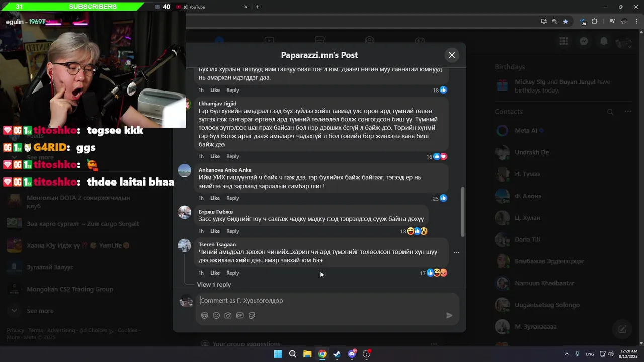Open Steam from the taskbar
644x362 pixels.
[337, 354]
